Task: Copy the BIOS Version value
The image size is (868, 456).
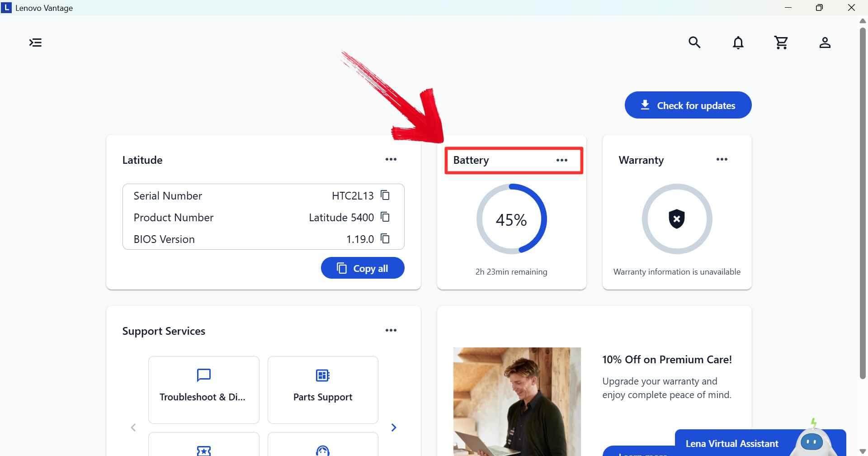Action: 385,239
